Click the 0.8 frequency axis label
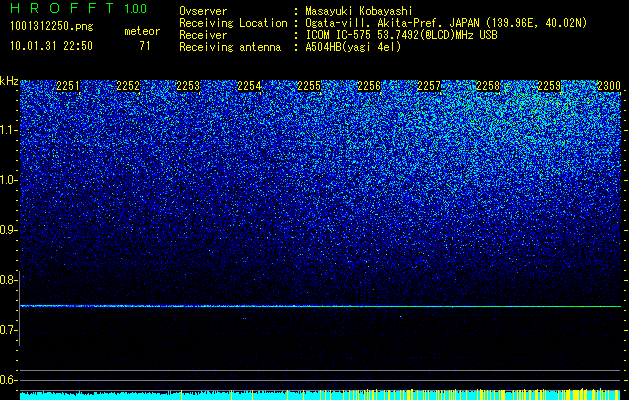 pyautogui.click(x=8, y=280)
